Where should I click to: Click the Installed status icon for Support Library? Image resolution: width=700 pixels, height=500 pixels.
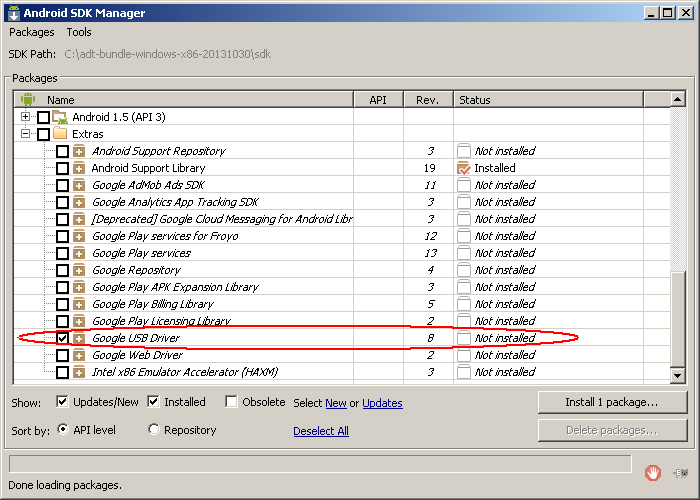pos(464,168)
